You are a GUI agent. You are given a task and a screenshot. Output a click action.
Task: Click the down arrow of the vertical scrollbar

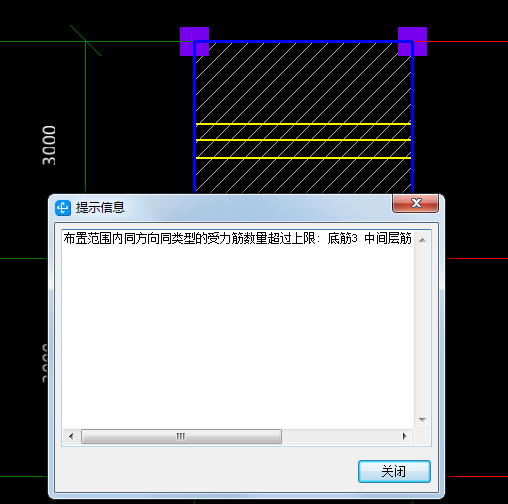click(x=422, y=420)
